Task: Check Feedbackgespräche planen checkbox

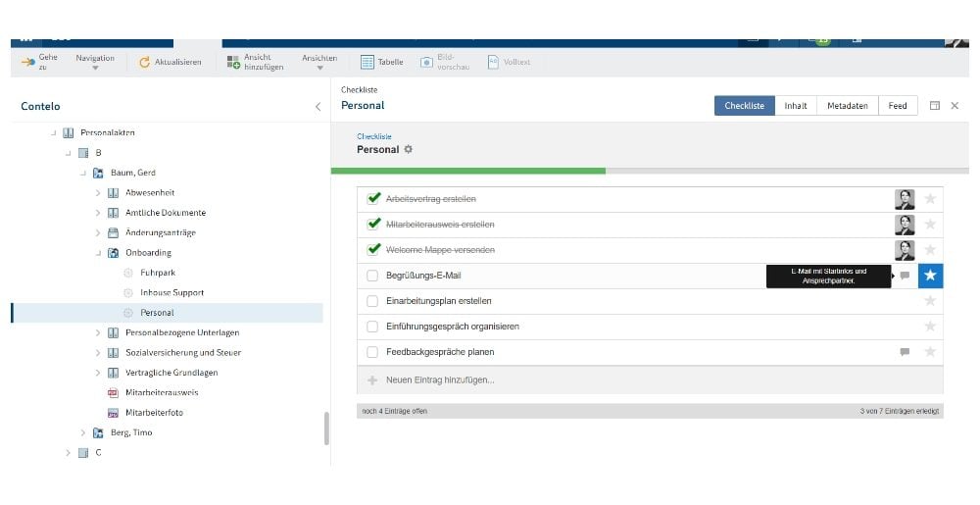Action: pos(372,352)
